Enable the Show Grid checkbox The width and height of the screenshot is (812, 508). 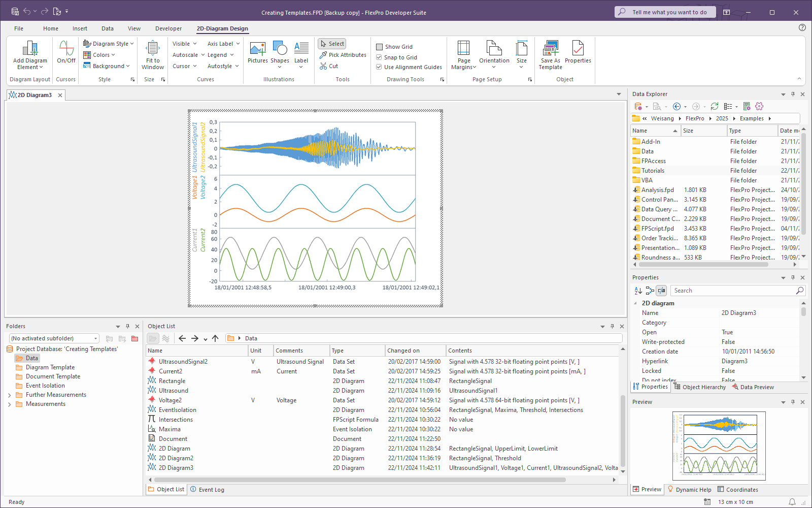[379, 47]
